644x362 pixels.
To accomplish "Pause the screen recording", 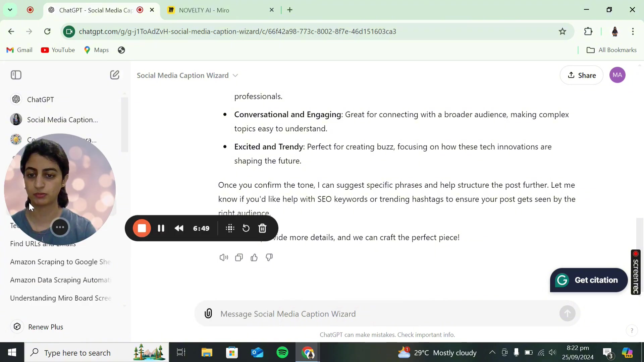I will [161, 228].
